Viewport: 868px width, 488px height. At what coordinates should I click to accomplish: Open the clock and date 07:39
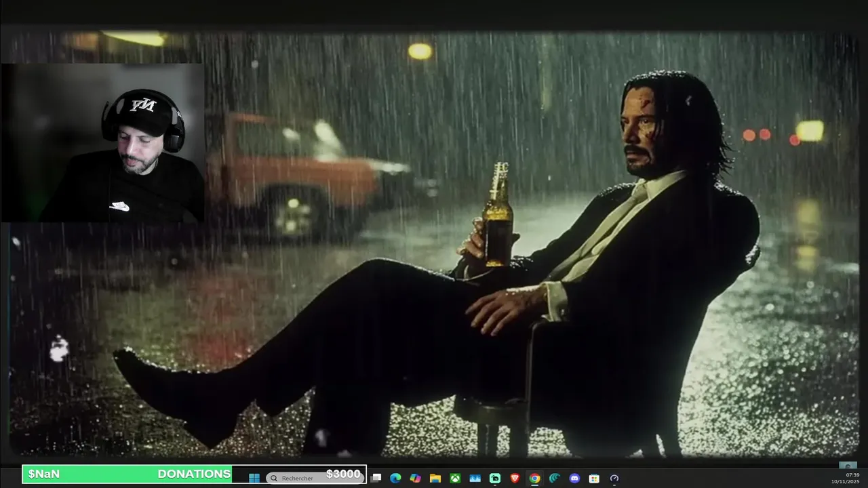click(x=846, y=478)
